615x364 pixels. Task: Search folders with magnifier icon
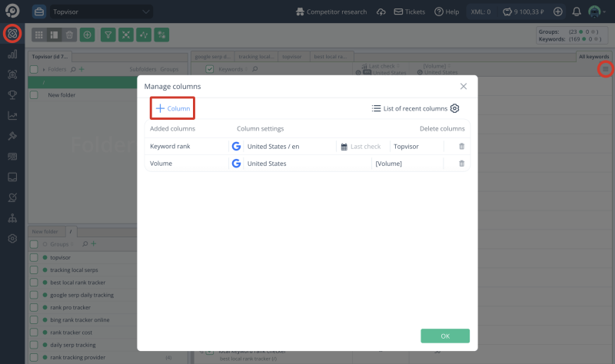[73, 69]
